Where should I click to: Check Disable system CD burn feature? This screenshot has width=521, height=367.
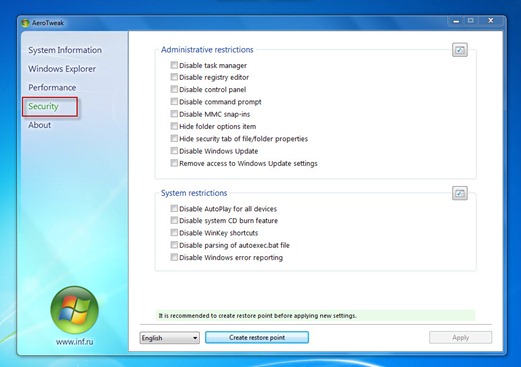[x=174, y=220]
